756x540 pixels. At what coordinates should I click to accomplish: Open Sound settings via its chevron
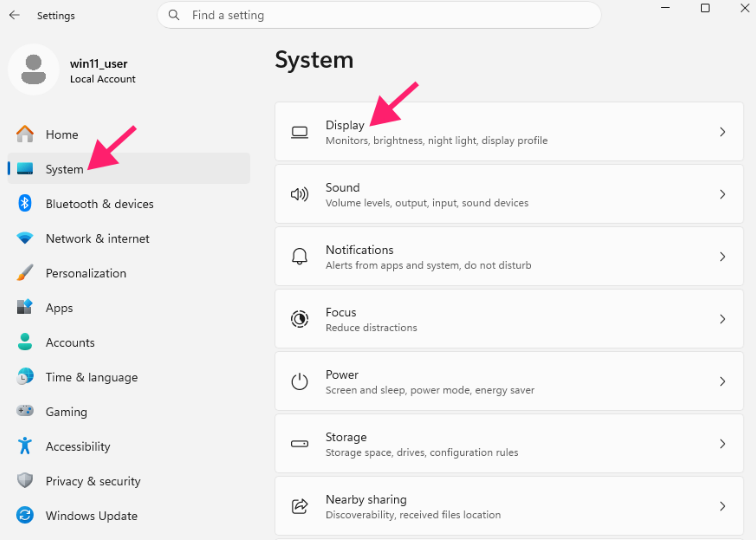click(x=722, y=194)
